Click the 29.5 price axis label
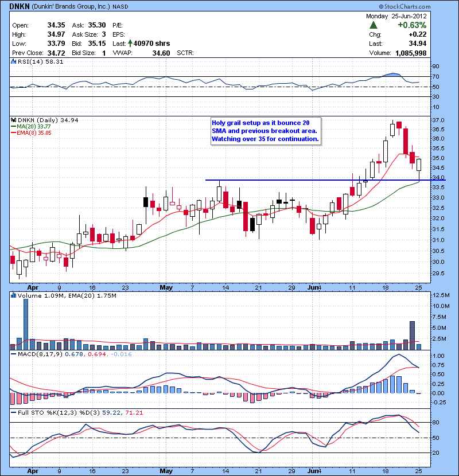This screenshot has height=476, width=459. [x=438, y=273]
